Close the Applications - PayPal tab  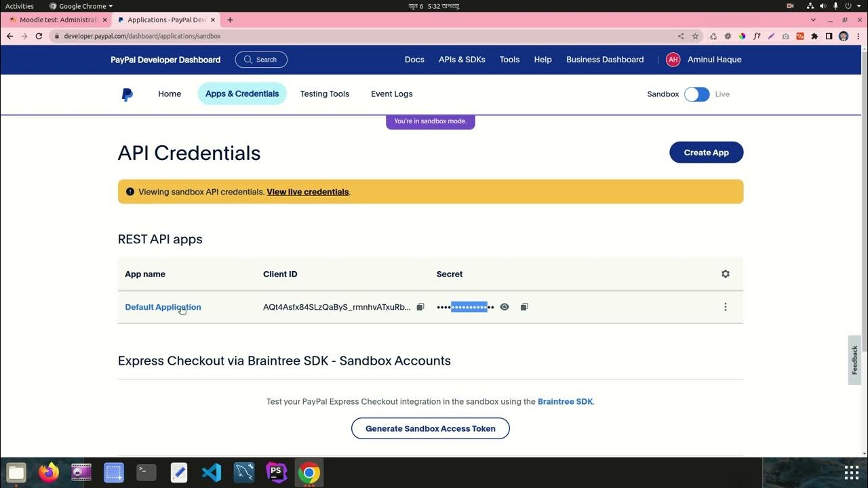click(x=212, y=20)
